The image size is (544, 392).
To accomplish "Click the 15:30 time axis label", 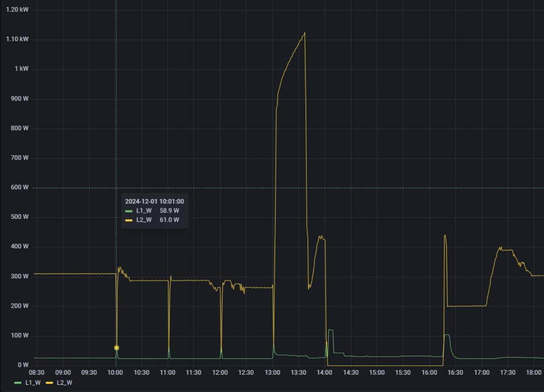I will [x=403, y=372].
